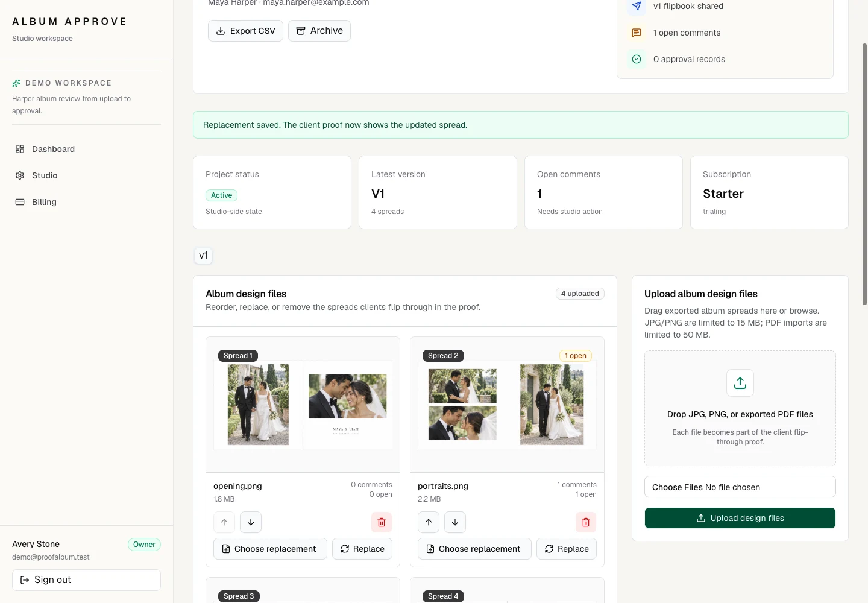Move opening.png spread up
This screenshot has width=868, height=603.
coord(224,522)
